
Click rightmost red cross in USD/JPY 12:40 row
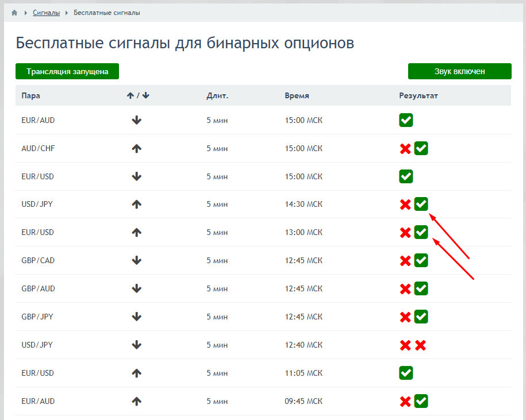420,345
